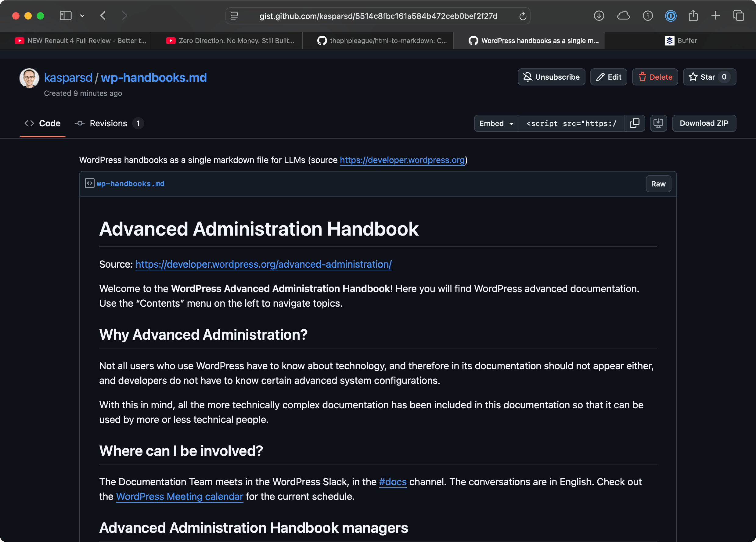Click the address bar URL field

pos(378,16)
